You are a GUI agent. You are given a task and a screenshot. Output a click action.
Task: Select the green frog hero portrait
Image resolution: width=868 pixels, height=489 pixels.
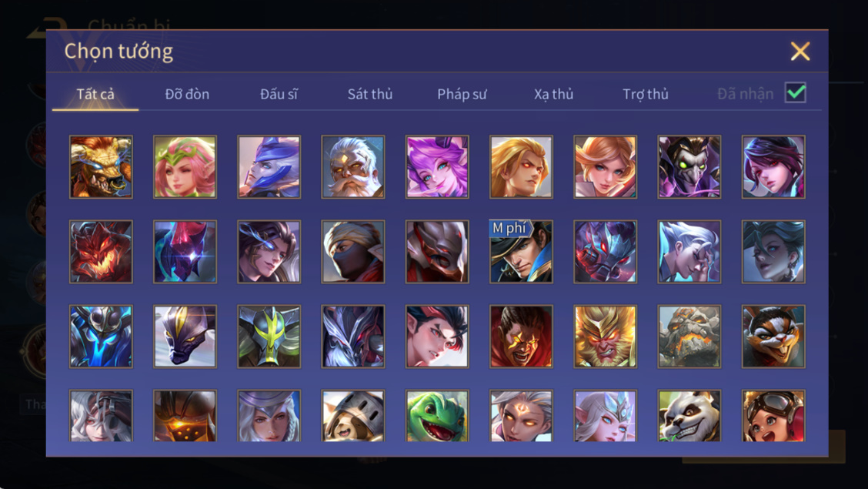[437, 416]
